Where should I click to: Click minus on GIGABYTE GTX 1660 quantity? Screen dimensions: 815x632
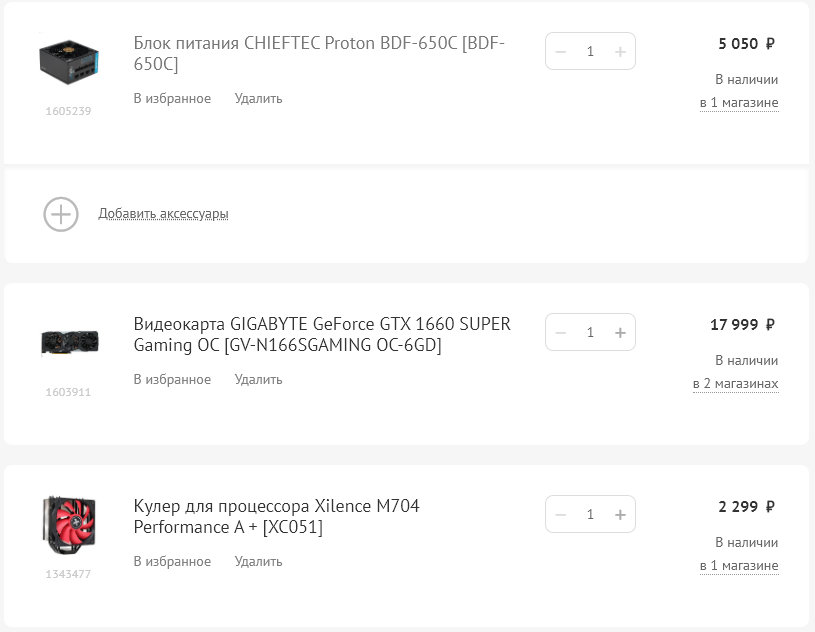[561, 333]
